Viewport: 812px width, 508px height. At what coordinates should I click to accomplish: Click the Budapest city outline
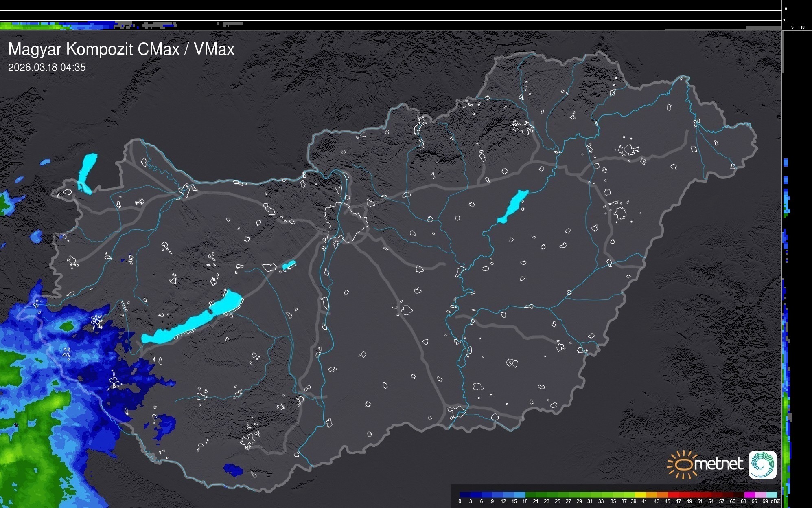click(346, 222)
